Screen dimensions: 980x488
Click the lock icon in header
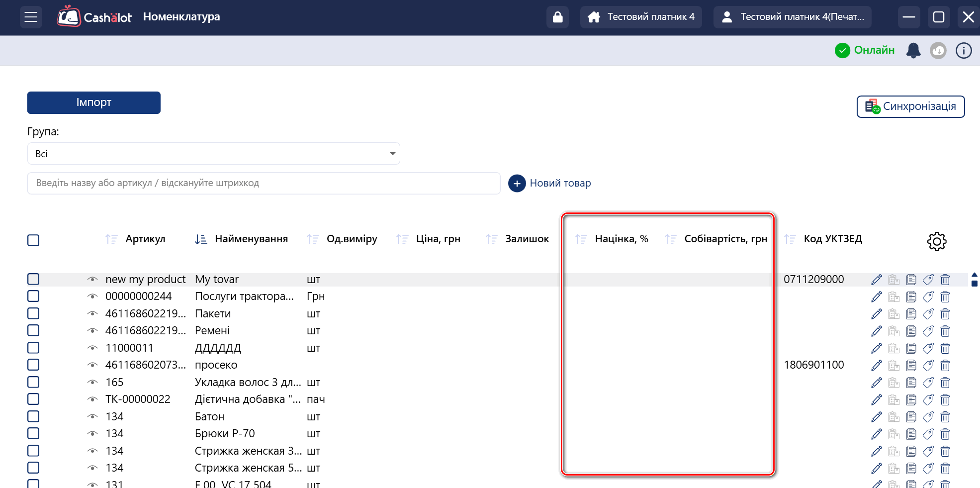pyautogui.click(x=557, y=17)
